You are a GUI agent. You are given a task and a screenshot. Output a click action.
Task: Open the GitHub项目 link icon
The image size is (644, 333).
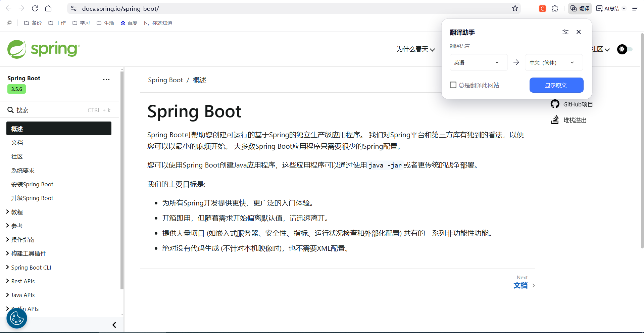555,104
